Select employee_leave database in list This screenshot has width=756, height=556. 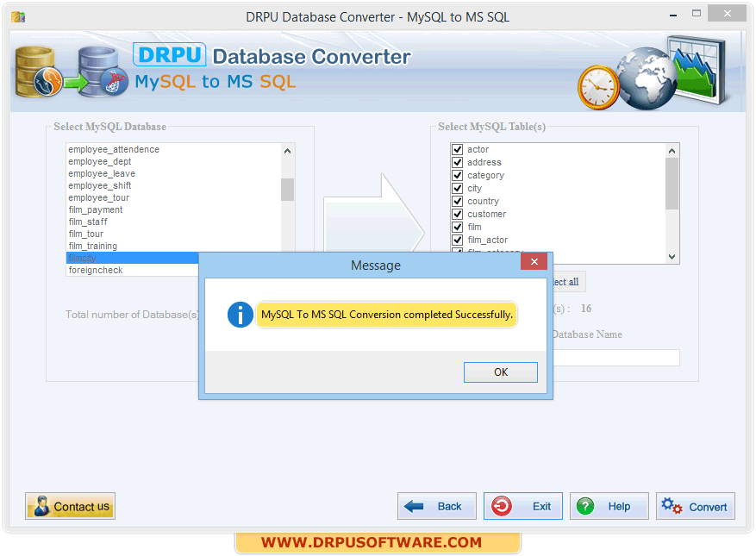click(x=102, y=173)
